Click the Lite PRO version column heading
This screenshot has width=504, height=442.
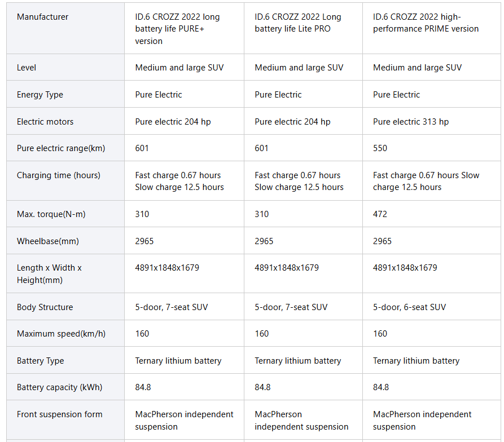[297, 23]
